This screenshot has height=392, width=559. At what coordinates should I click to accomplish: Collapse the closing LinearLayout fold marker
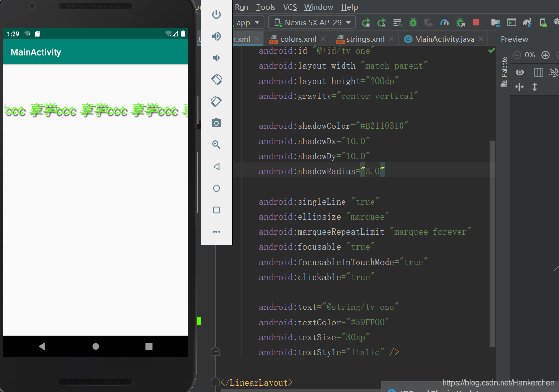[x=215, y=382]
